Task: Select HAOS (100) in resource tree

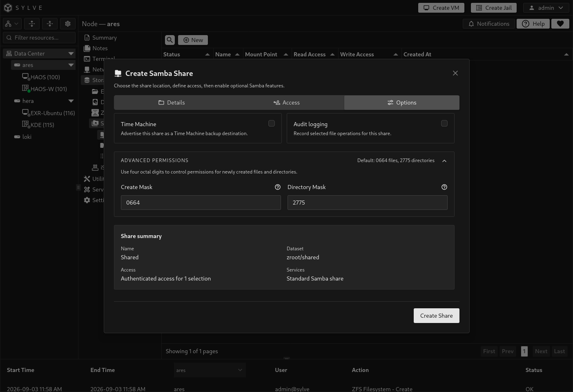Action: [45, 77]
